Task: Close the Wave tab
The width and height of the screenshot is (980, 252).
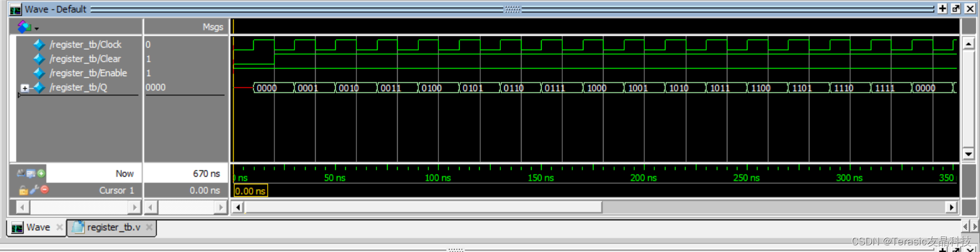Action: [x=59, y=227]
